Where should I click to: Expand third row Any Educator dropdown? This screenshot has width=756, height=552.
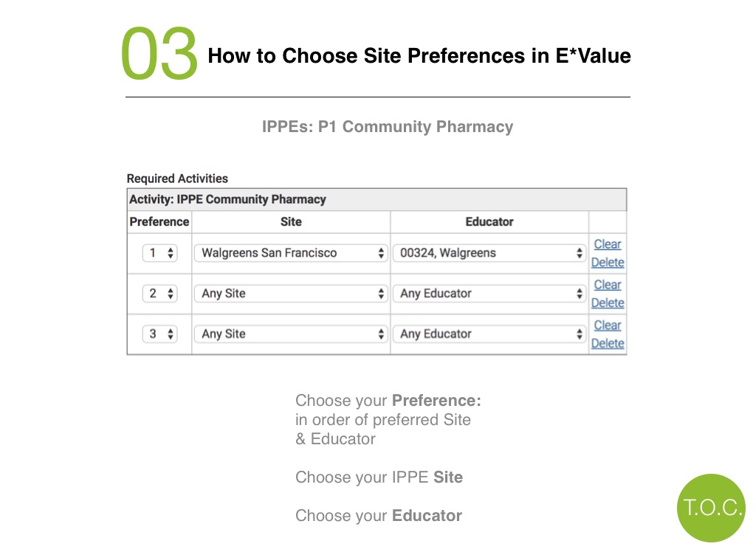point(489,334)
